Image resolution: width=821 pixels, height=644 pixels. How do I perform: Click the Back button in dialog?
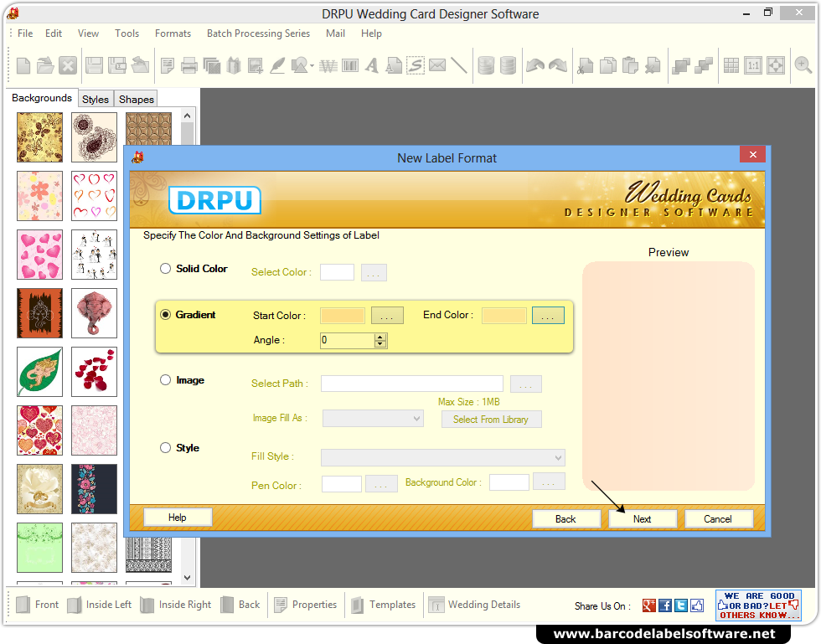point(566,519)
